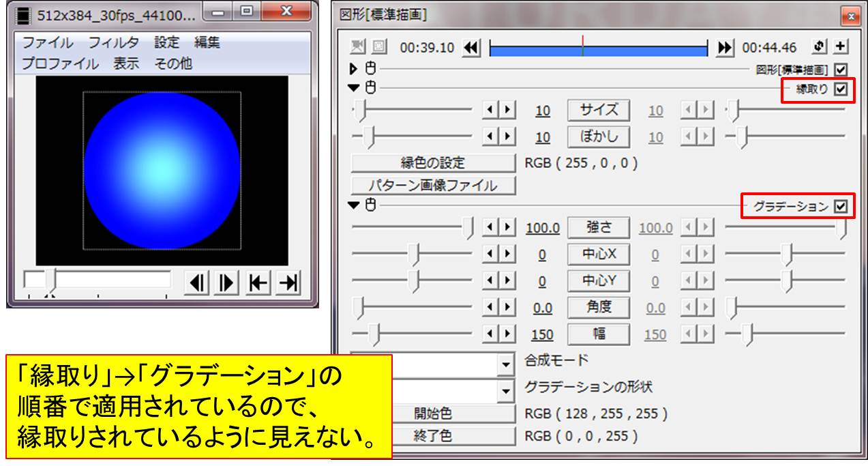Collapse the グラデーション section triangle
The height and width of the screenshot is (466, 868).
[355, 204]
